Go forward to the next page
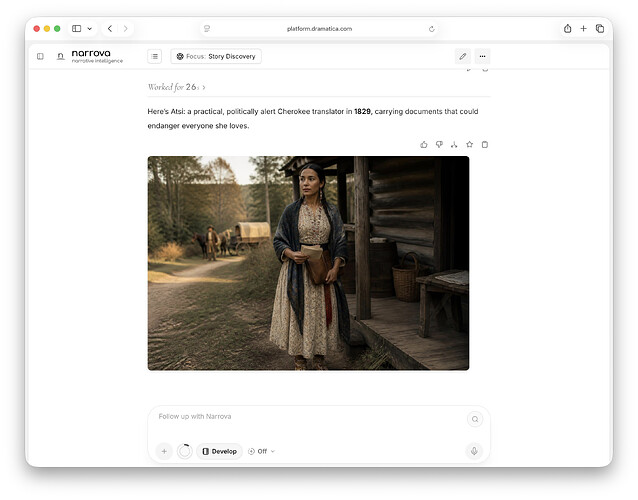 point(125,28)
